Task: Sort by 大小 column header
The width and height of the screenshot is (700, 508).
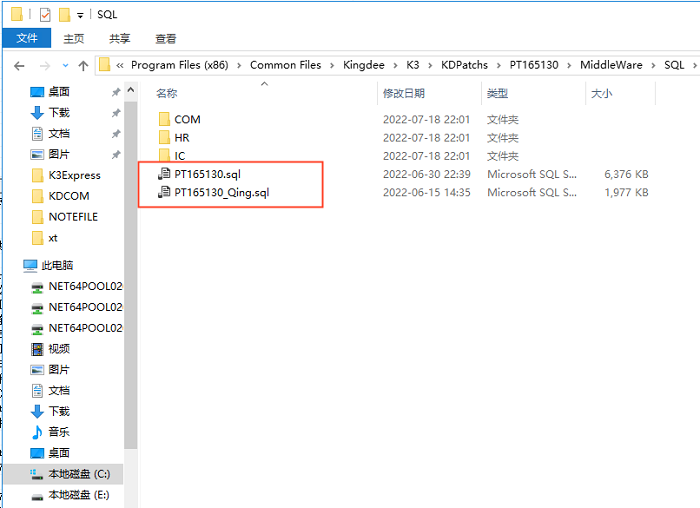Action: point(601,93)
